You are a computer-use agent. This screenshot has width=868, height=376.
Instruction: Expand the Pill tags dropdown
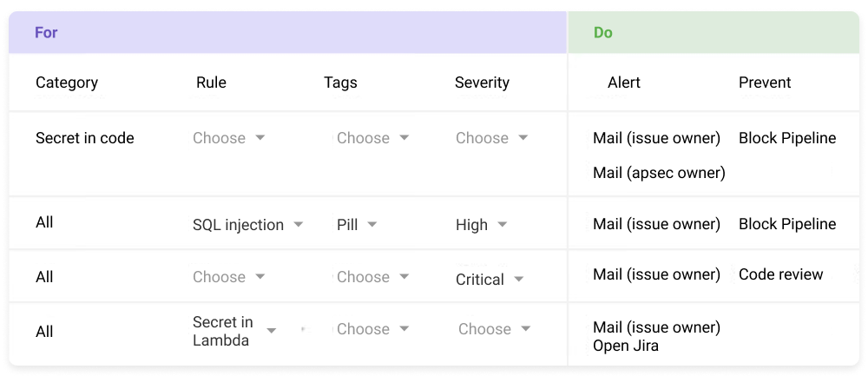(357, 225)
